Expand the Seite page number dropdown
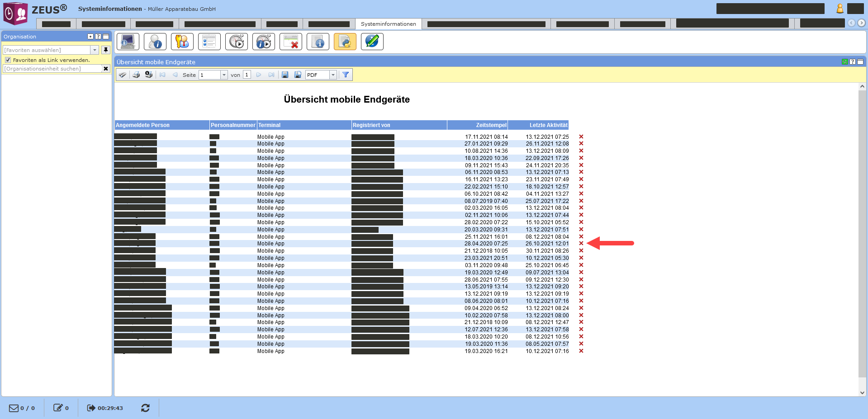Image resolution: width=868 pixels, height=419 pixels. (x=224, y=75)
